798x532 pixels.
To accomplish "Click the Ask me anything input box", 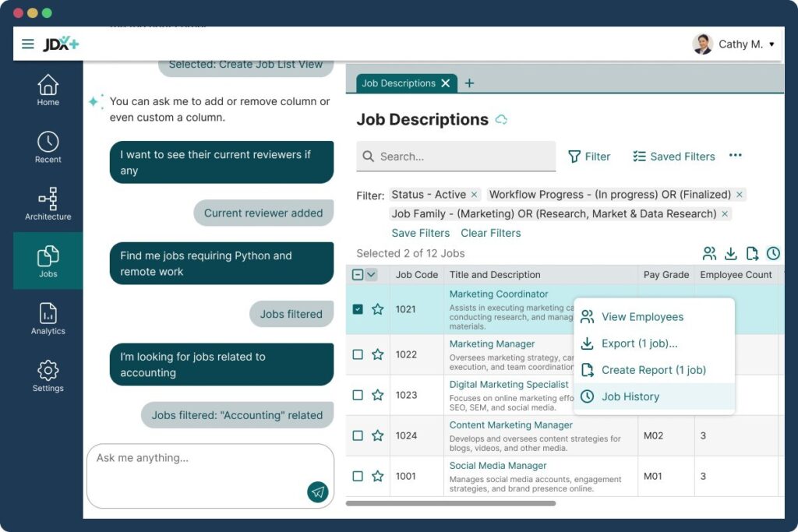I will [x=195, y=467].
